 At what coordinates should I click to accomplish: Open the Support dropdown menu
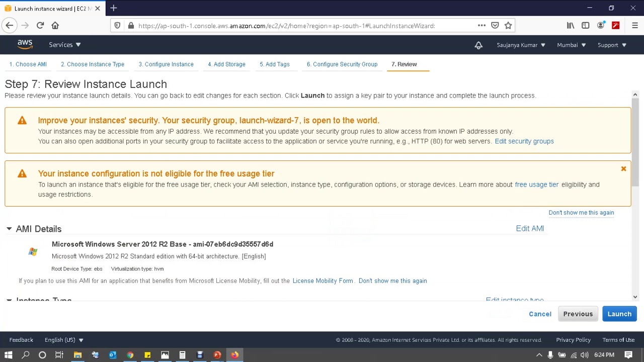pos(612,45)
